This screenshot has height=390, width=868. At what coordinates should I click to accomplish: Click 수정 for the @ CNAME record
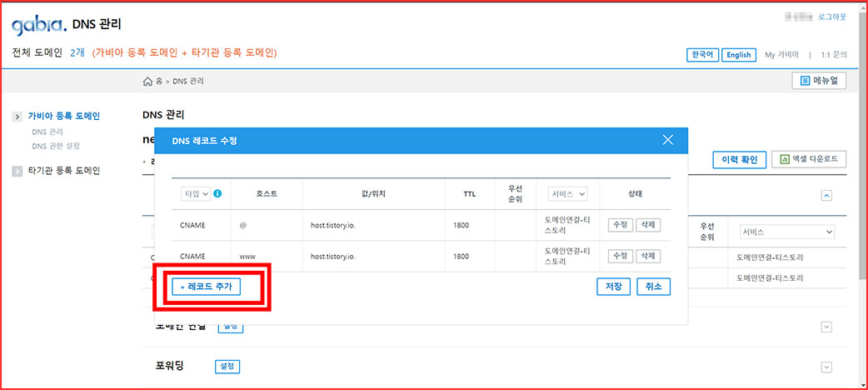click(620, 225)
